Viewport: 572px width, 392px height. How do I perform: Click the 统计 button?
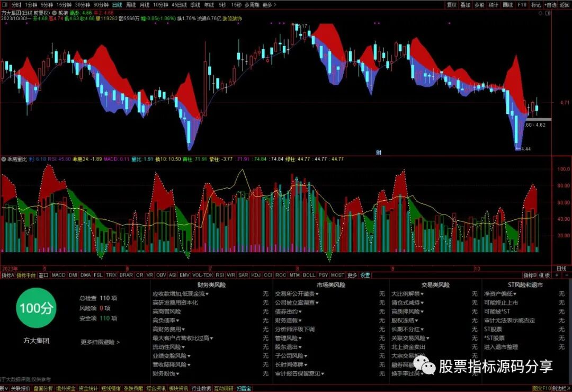[x=493, y=5]
